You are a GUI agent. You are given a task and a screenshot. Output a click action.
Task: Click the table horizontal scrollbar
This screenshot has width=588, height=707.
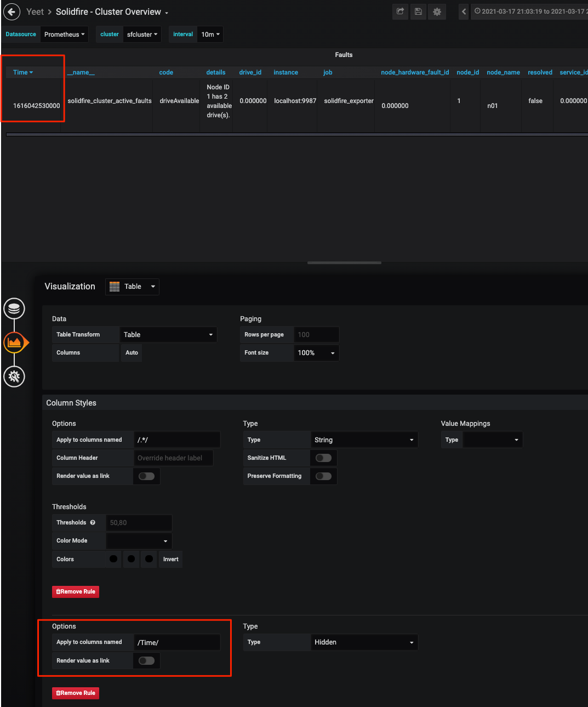pos(297,134)
